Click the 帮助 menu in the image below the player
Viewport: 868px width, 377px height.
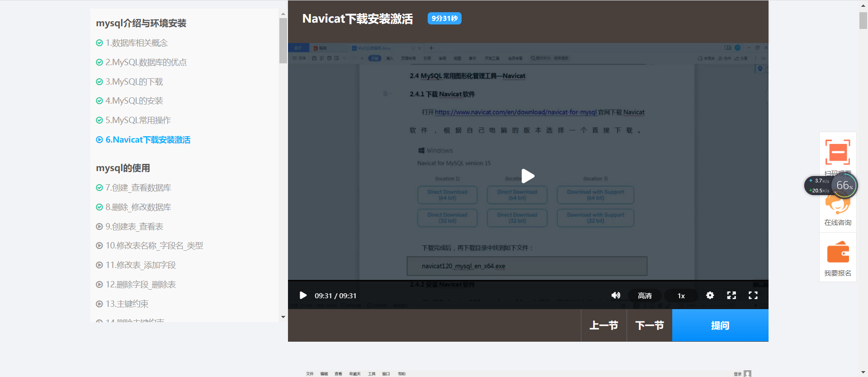(402, 374)
